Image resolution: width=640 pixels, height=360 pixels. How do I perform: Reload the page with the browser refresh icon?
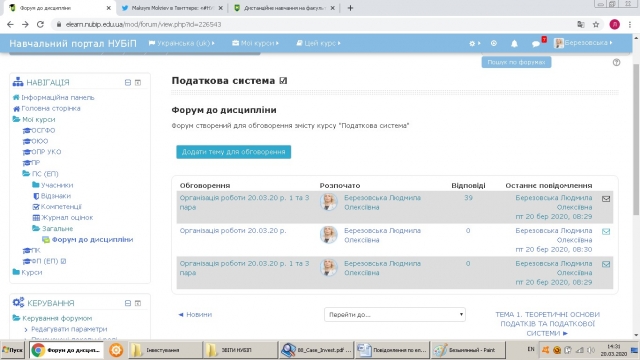pos(40,24)
